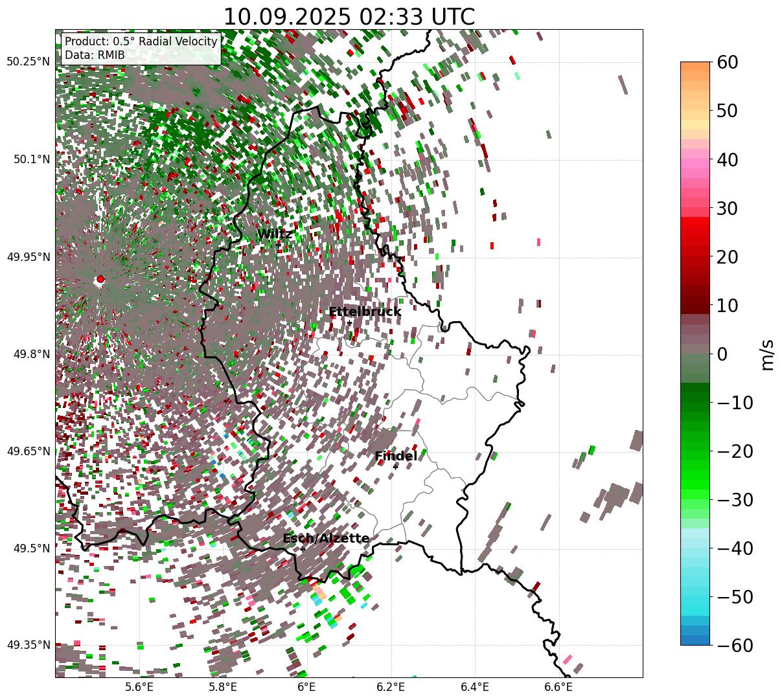The height and width of the screenshot is (700, 782).
Task: Click the Product: 0.5° Radial Velocity text
Action: coord(141,41)
